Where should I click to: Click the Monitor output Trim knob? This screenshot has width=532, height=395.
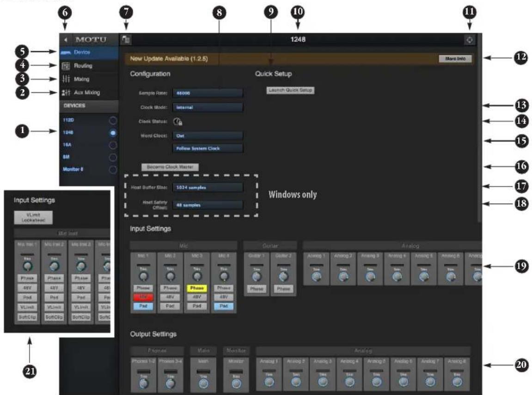[236, 384]
